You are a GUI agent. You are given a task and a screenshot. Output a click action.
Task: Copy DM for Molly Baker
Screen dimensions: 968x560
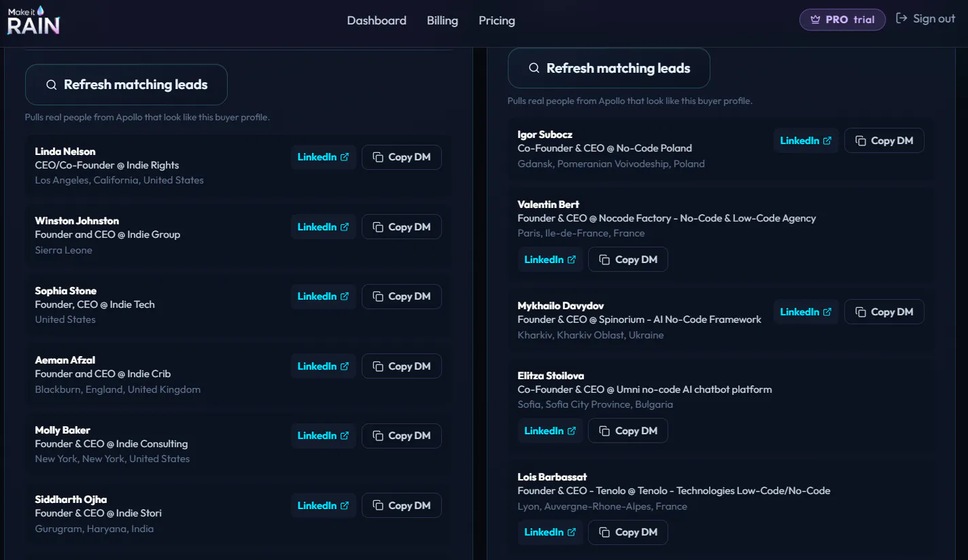pos(402,436)
